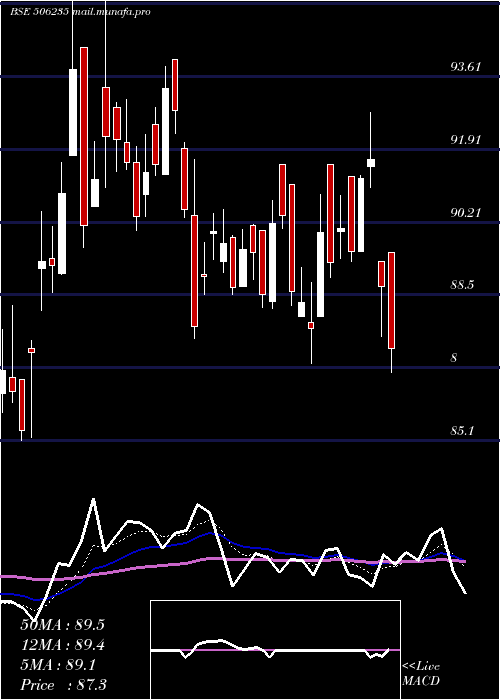The width and height of the screenshot is (500, 700).
Task: Click the 85.1 price axis label
Action: [462, 431]
